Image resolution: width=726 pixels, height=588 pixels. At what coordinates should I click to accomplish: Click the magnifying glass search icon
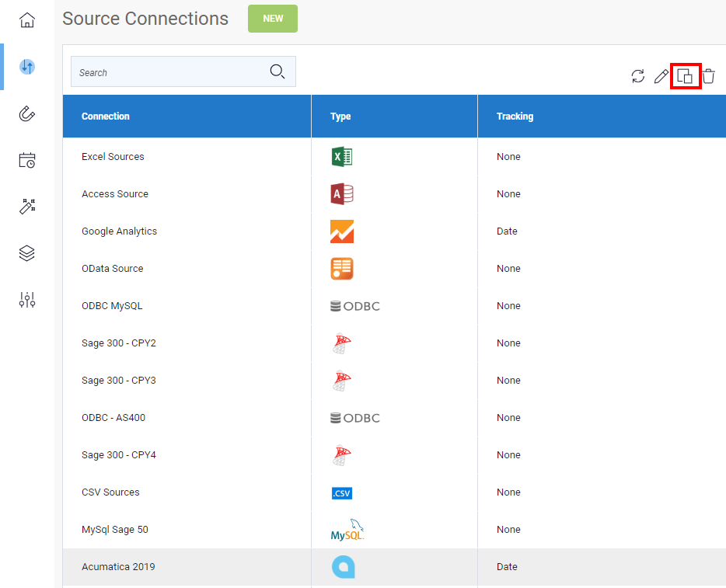tap(277, 71)
